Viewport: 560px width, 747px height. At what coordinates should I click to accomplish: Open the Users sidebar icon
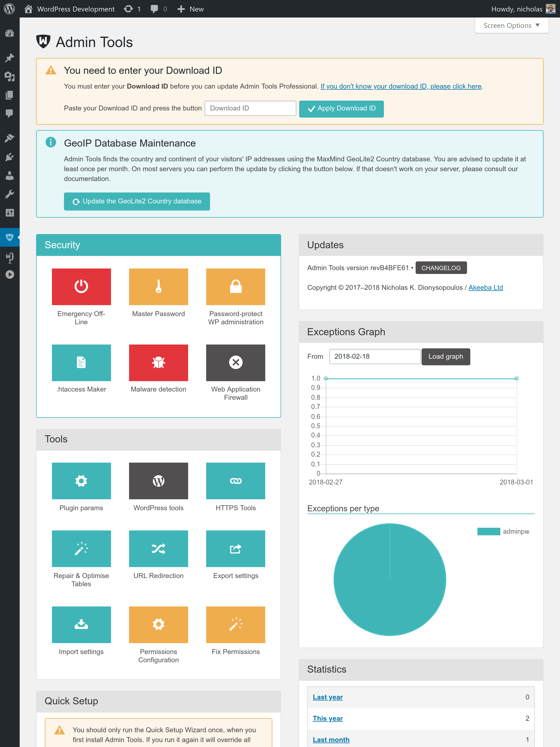10,175
